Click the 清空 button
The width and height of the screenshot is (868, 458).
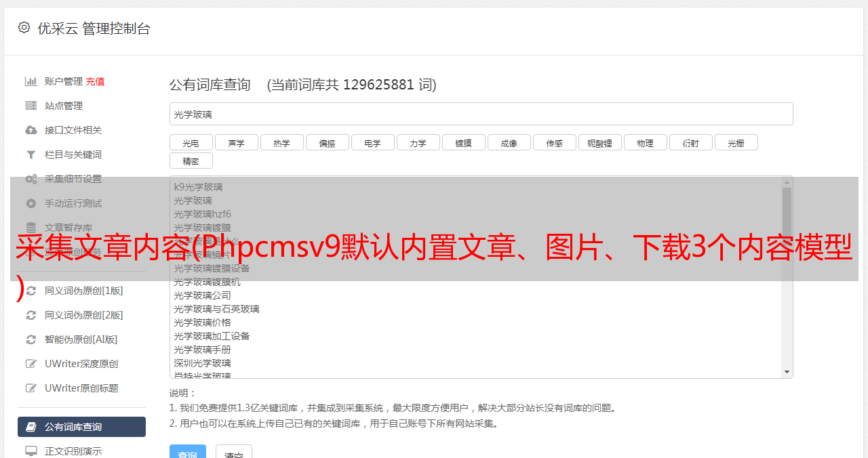point(234,453)
